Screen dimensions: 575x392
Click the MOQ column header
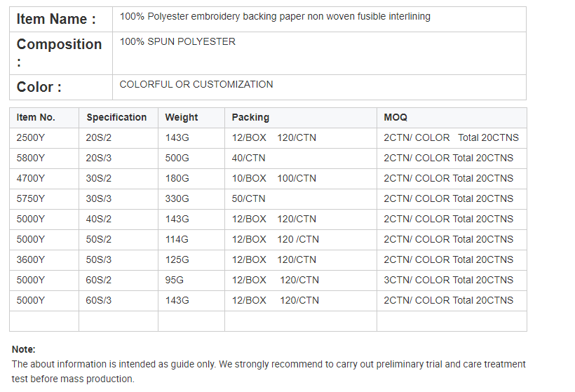pos(395,117)
